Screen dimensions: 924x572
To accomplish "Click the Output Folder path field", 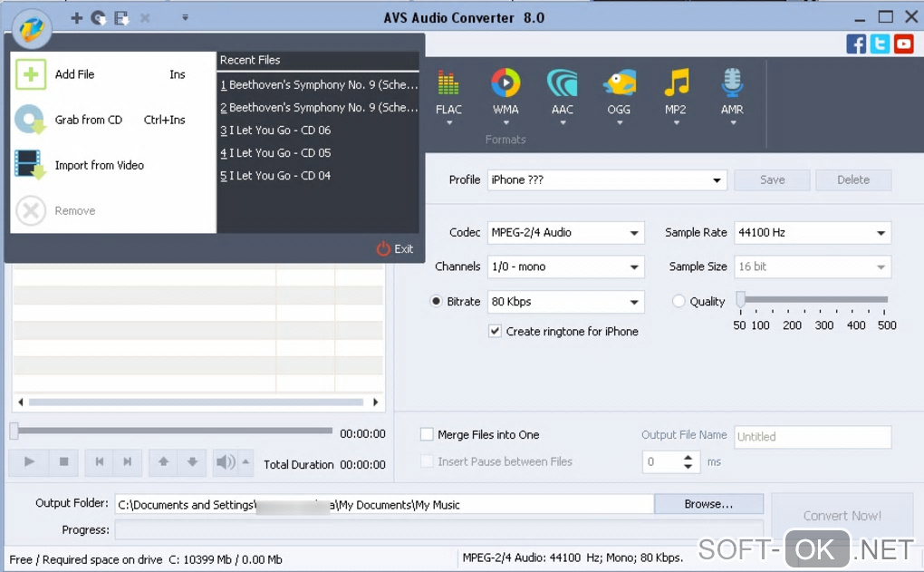I will point(384,505).
